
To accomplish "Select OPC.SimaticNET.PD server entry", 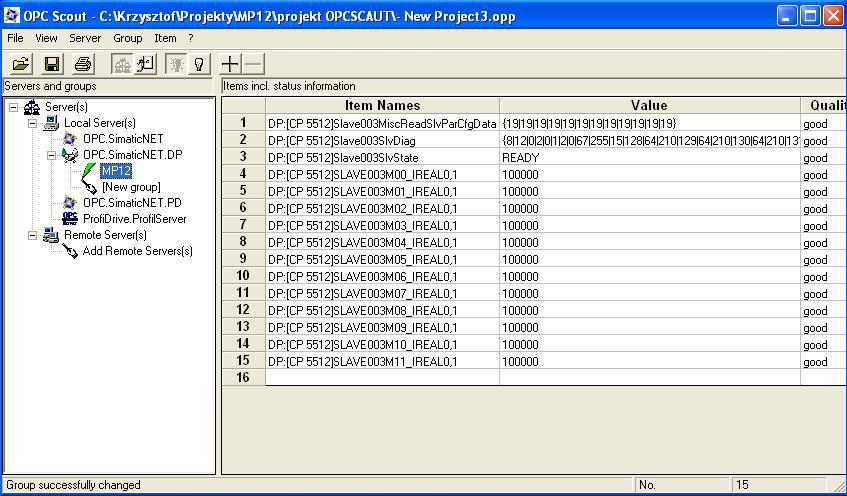I will (132, 203).
